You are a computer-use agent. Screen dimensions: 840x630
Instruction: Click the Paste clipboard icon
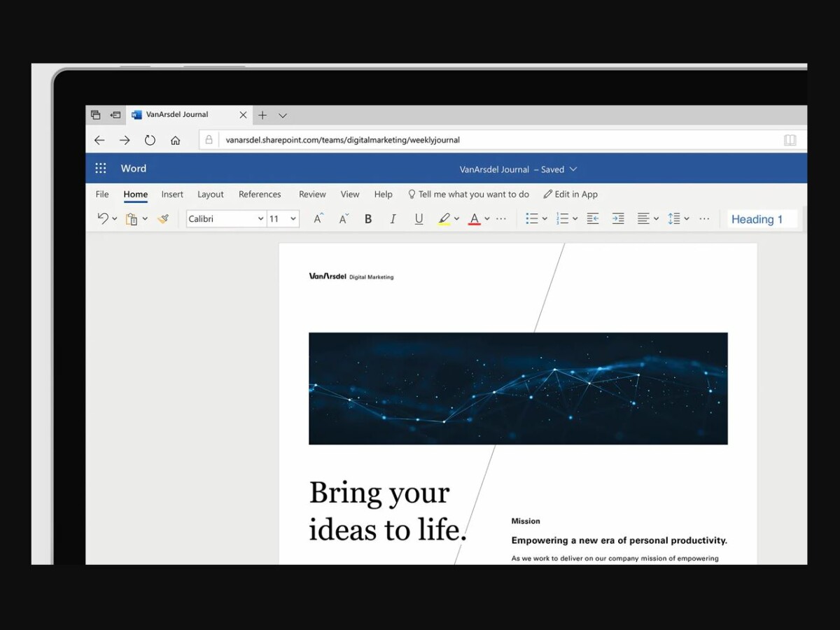coord(131,219)
